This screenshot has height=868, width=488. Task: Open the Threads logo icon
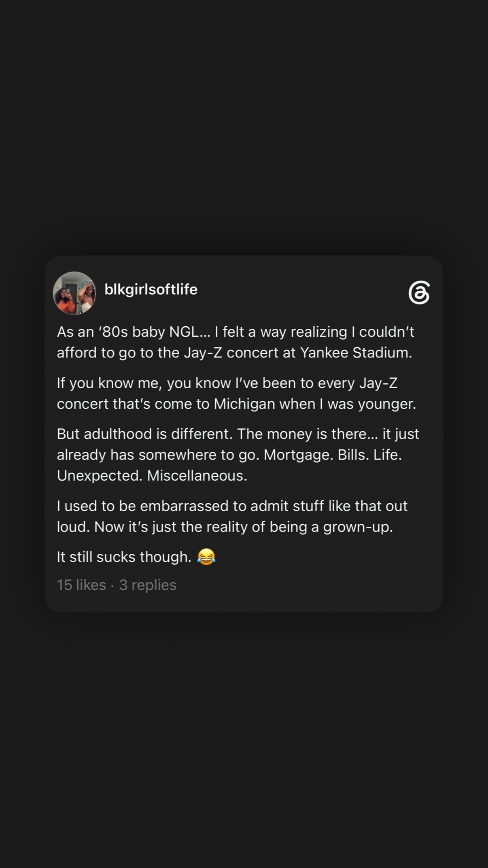tap(419, 292)
